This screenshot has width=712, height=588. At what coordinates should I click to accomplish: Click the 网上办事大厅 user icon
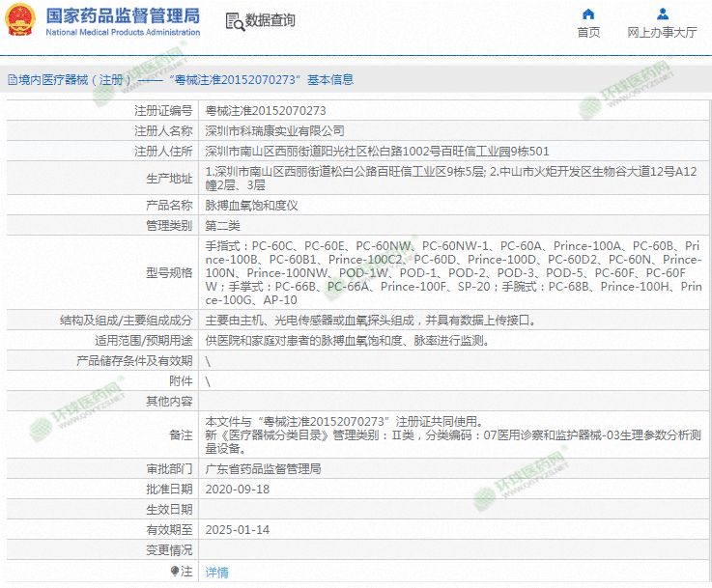[662, 14]
